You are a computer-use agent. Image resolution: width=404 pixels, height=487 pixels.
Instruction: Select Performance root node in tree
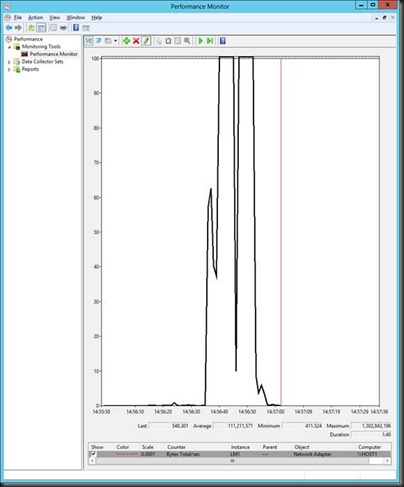(28, 39)
